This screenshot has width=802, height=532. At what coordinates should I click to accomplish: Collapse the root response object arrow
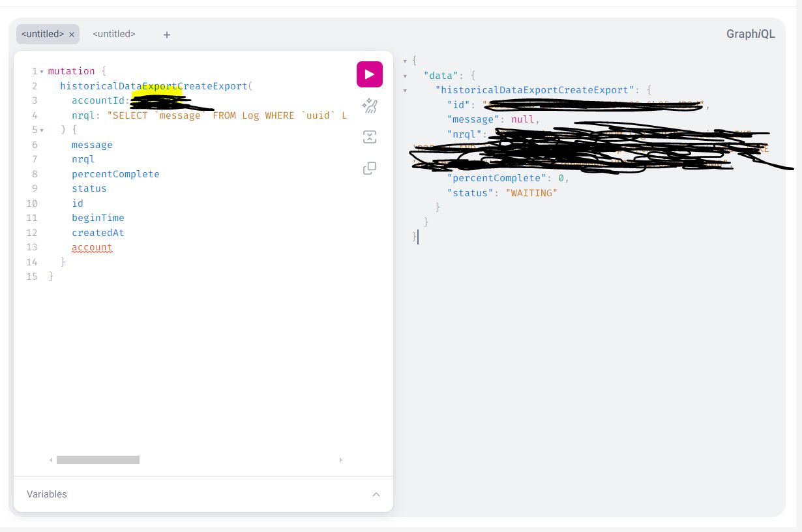pyautogui.click(x=405, y=61)
